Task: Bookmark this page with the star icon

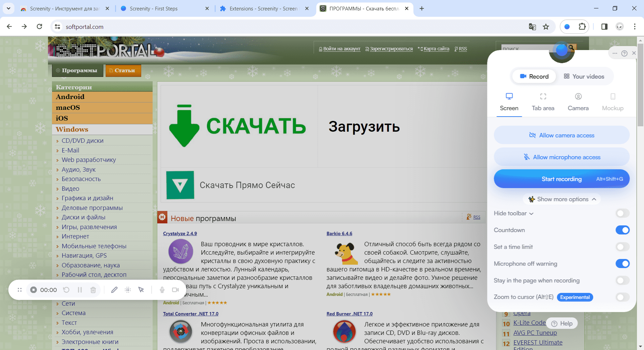Action: [546, 27]
